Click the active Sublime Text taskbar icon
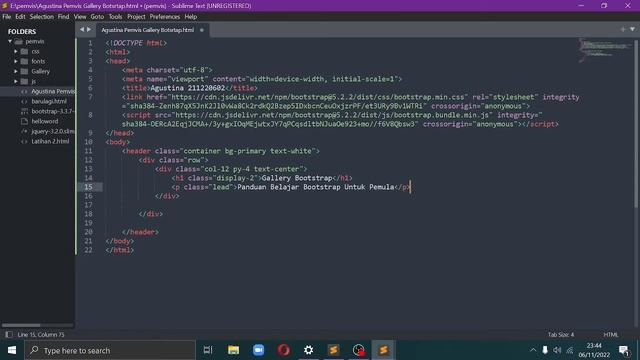This screenshot has width=640, height=360. [384, 350]
